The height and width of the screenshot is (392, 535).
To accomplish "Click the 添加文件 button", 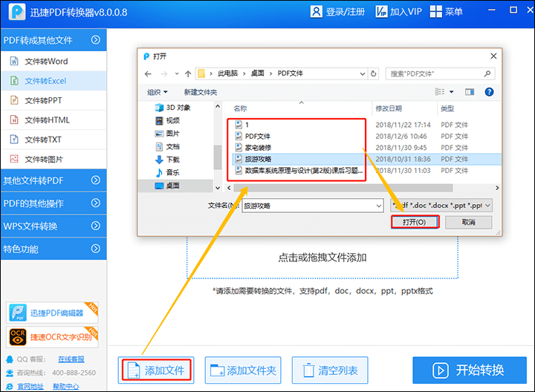I will tap(156, 370).
